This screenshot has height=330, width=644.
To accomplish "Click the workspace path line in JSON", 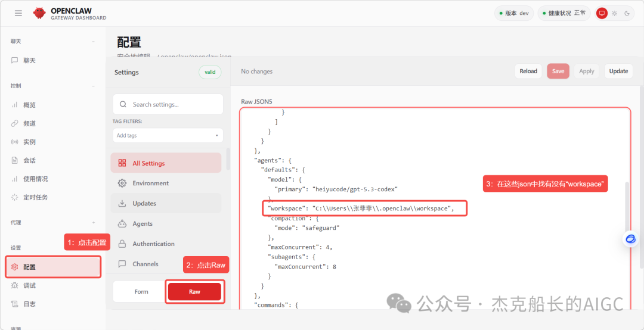I will 361,208.
